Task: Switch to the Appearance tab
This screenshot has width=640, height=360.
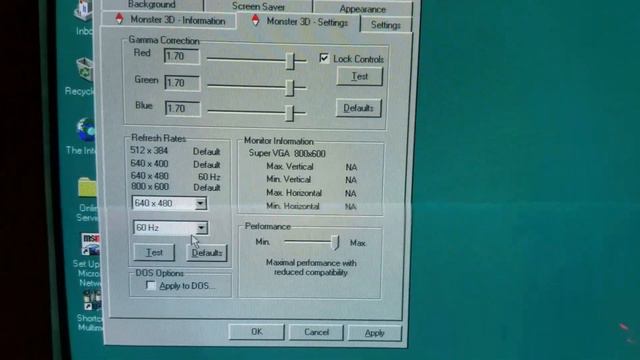Action: coord(362,8)
